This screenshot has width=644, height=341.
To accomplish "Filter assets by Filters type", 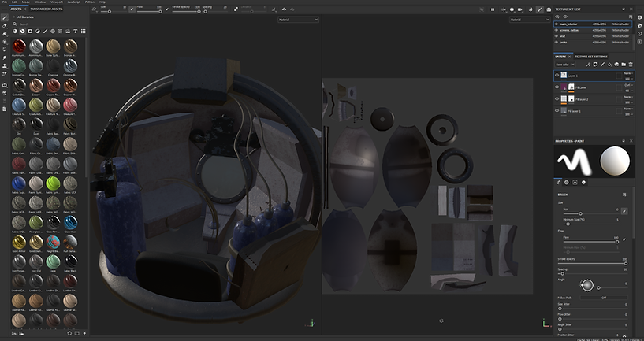I will click(x=38, y=32).
